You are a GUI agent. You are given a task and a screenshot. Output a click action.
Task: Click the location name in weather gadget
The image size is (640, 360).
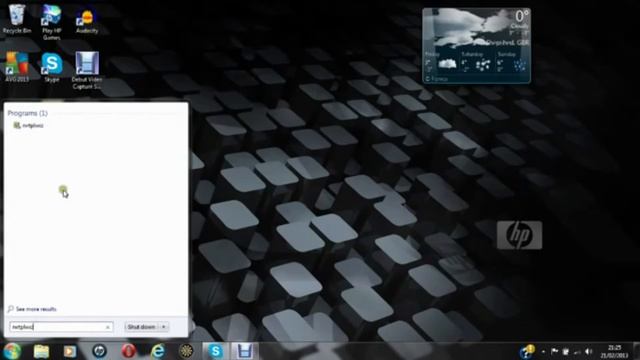click(x=508, y=42)
